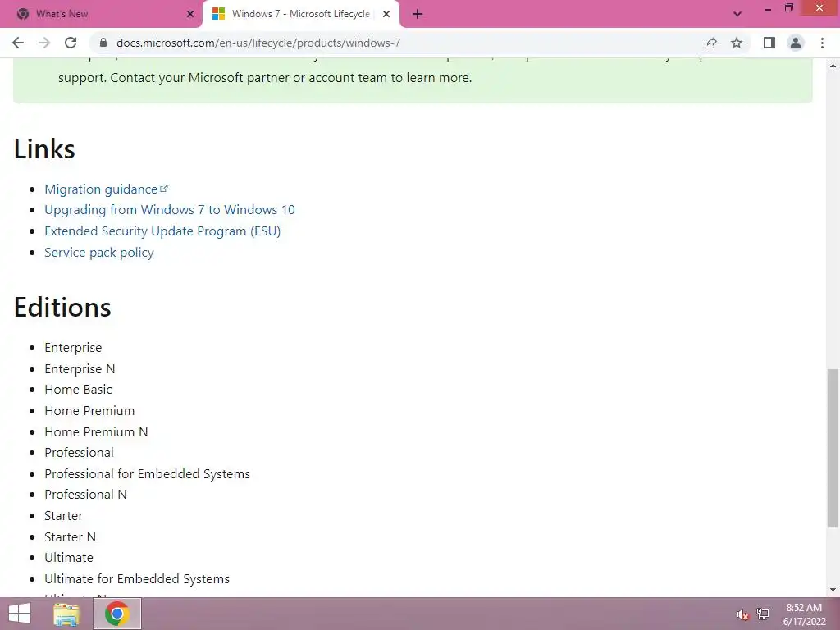Open Chrome's three-dot menu
The image size is (840, 630).
point(822,43)
